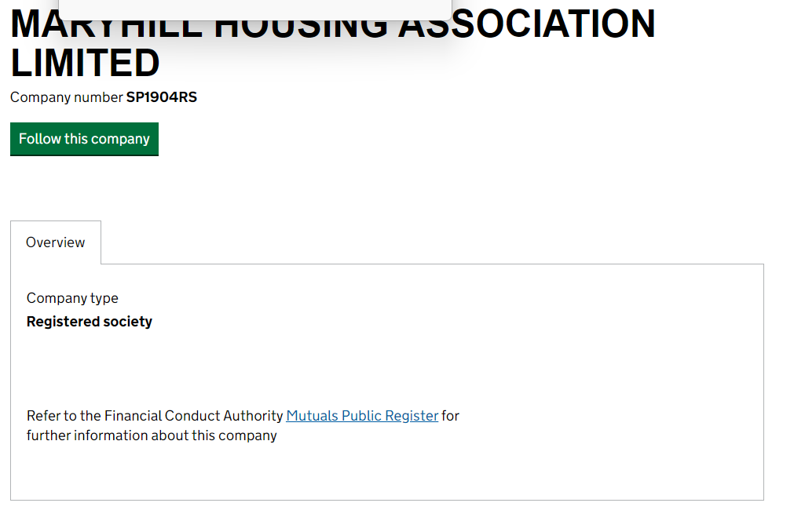This screenshot has width=794, height=532.
Task: Open the Mutuals Public Register link
Action: point(362,416)
